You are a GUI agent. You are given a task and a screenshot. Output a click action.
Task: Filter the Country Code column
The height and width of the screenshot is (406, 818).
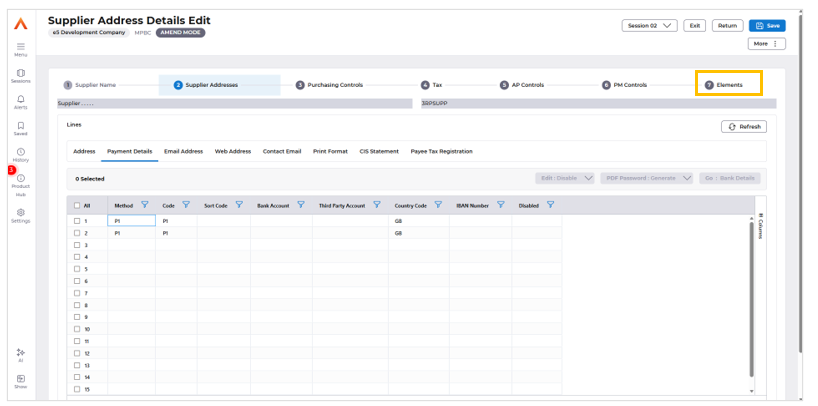438,205
